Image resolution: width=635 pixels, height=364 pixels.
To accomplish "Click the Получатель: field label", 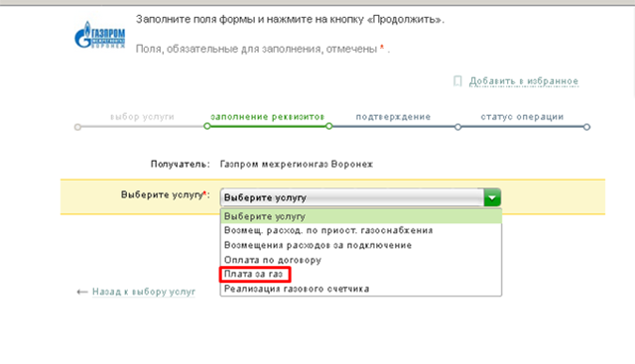I will pos(181,164).
